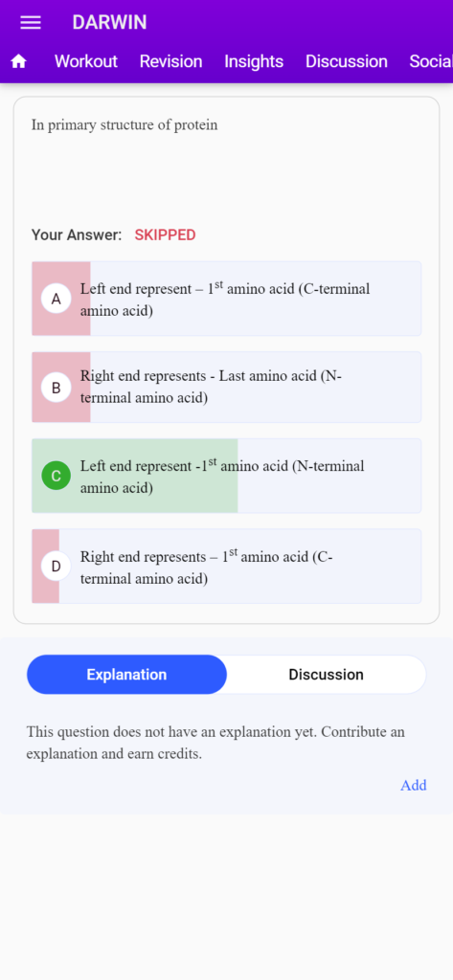Select option B circle badge
Image resolution: width=453 pixels, height=980 pixels.
(56, 388)
